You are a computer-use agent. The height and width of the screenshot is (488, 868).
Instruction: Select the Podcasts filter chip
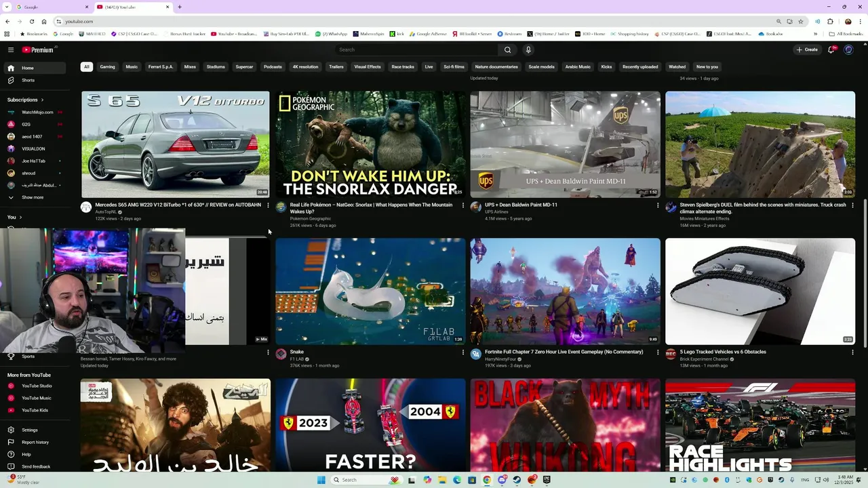coord(273,66)
